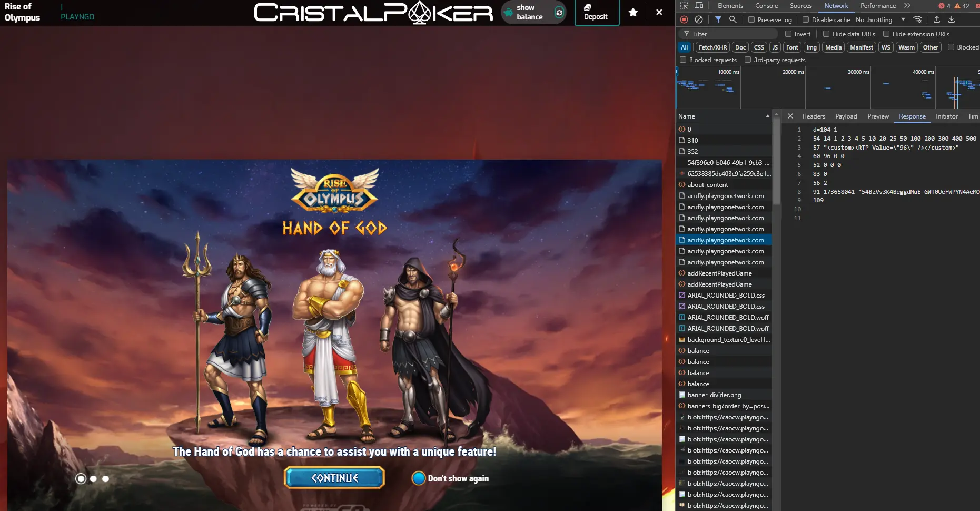
Task: Click the inspect element picker icon
Action: tap(684, 6)
